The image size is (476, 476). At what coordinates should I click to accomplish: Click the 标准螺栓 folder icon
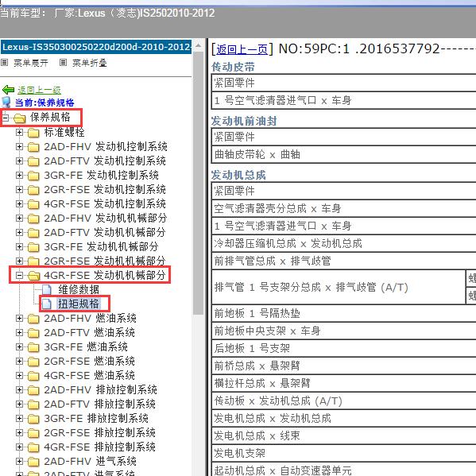(x=33, y=133)
